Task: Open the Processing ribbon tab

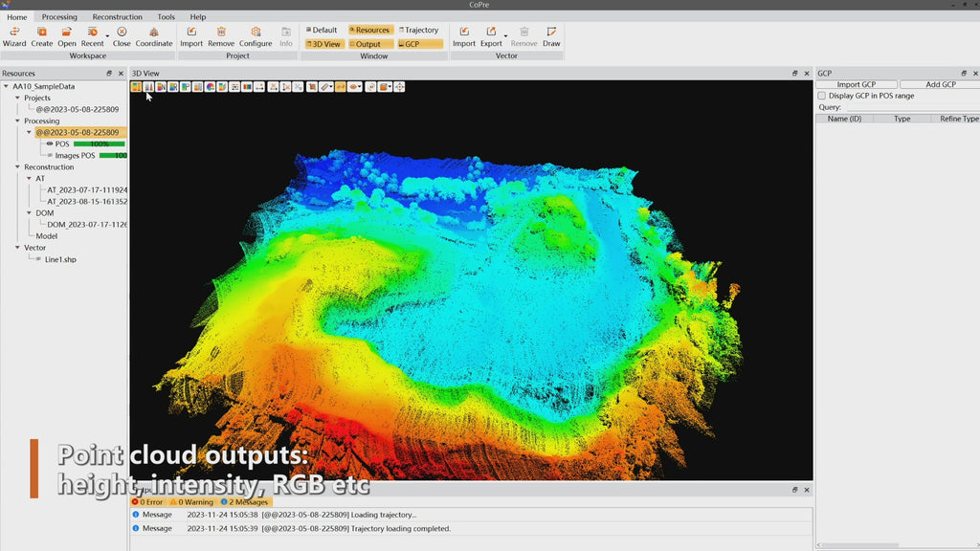Action: point(59,17)
